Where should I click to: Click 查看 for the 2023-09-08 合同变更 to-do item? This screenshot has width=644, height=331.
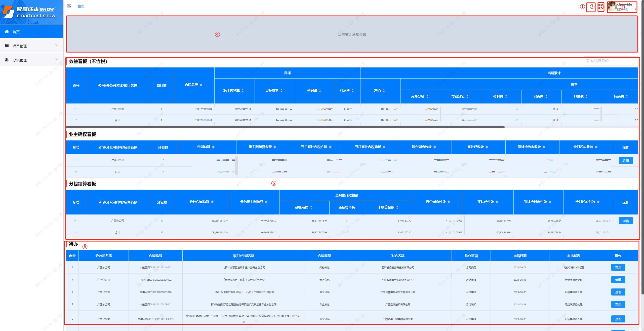point(618,267)
